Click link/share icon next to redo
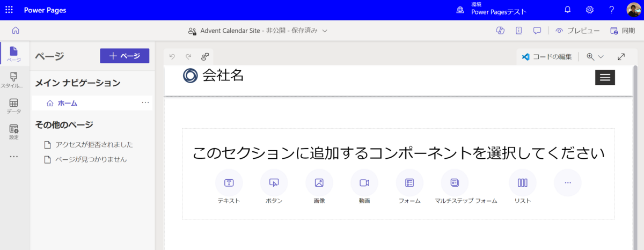644x250 pixels. coord(204,56)
